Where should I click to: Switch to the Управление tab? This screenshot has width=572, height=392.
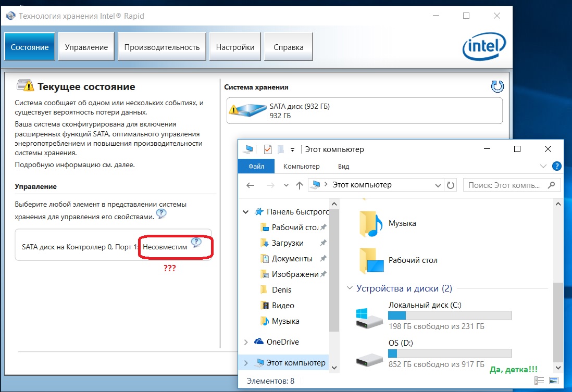pos(86,47)
